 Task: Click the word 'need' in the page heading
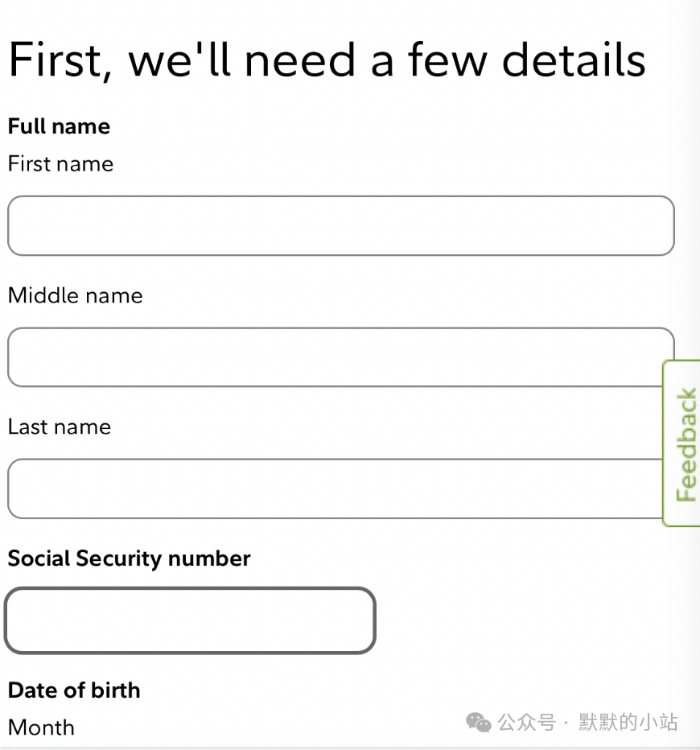coord(300,60)
